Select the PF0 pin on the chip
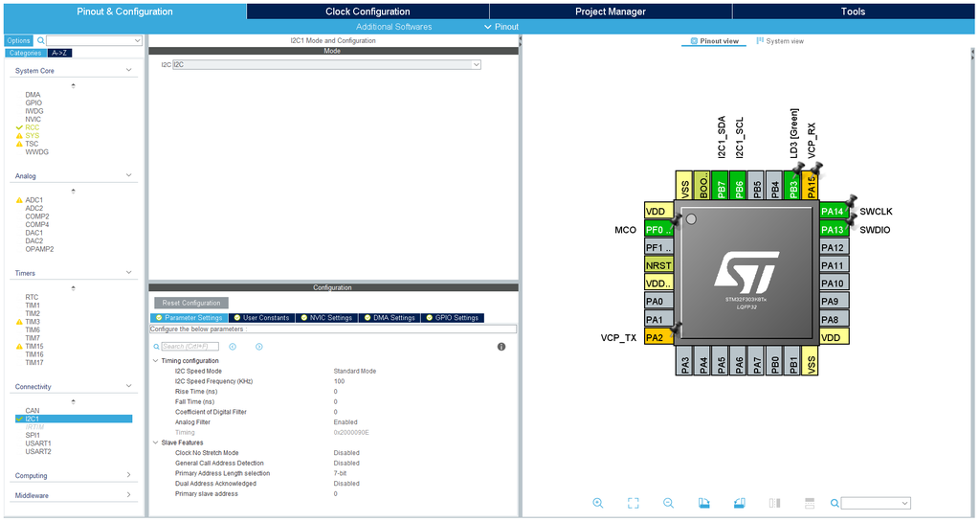980x522 pixels. pos(658,230)
